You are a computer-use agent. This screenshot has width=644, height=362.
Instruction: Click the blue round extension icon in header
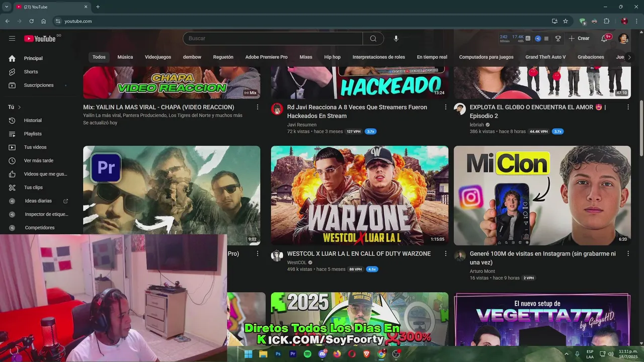click(x=538, y=38)
